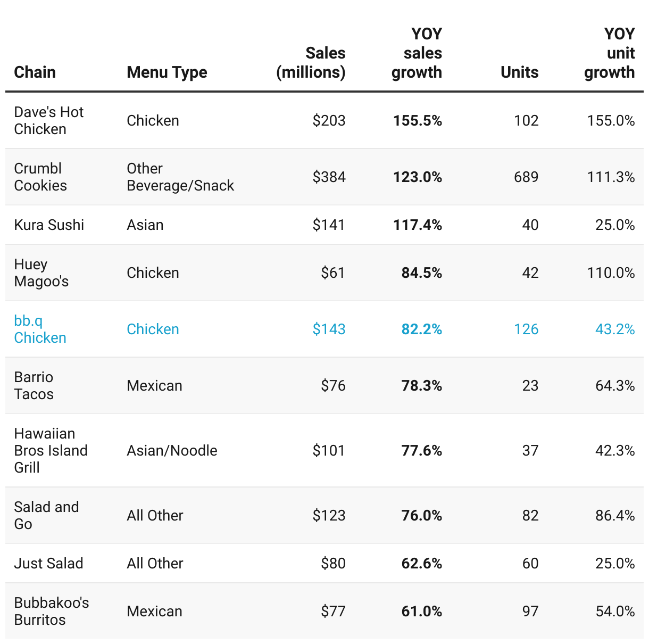Select the Salad and Go chain cell
Screen dimensions: 649x644
click(x=46, y=515)
